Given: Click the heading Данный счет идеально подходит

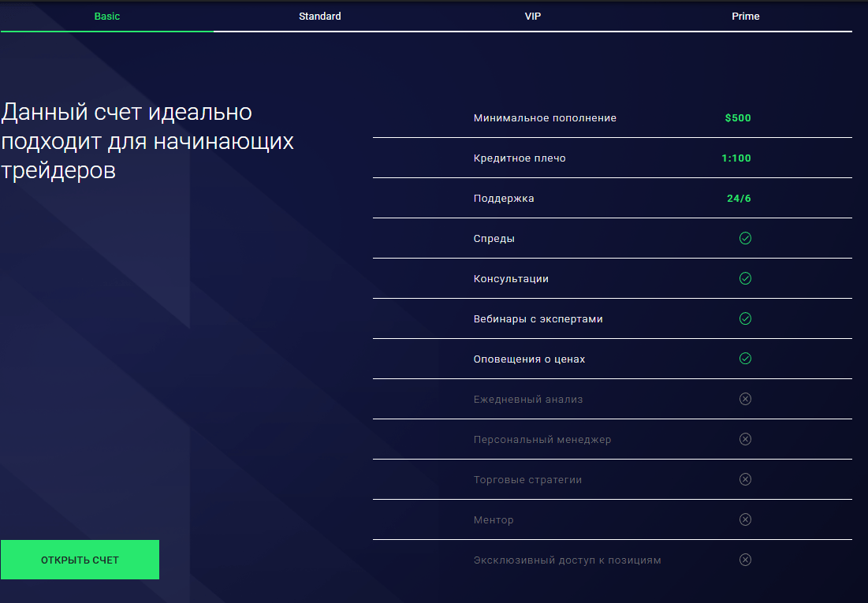Looking at the screenshot, I should coord(147,141).
